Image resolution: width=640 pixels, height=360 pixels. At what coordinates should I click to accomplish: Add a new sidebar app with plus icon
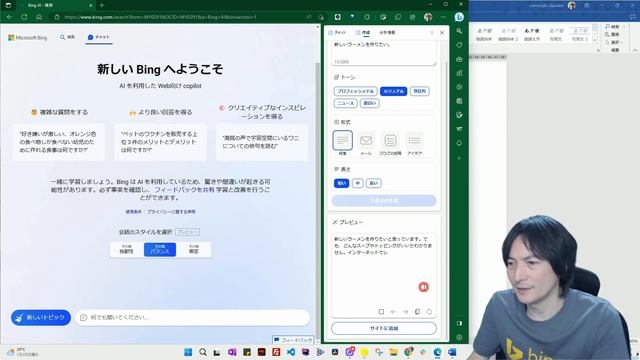pyautogui.click(x=459, y=158)
